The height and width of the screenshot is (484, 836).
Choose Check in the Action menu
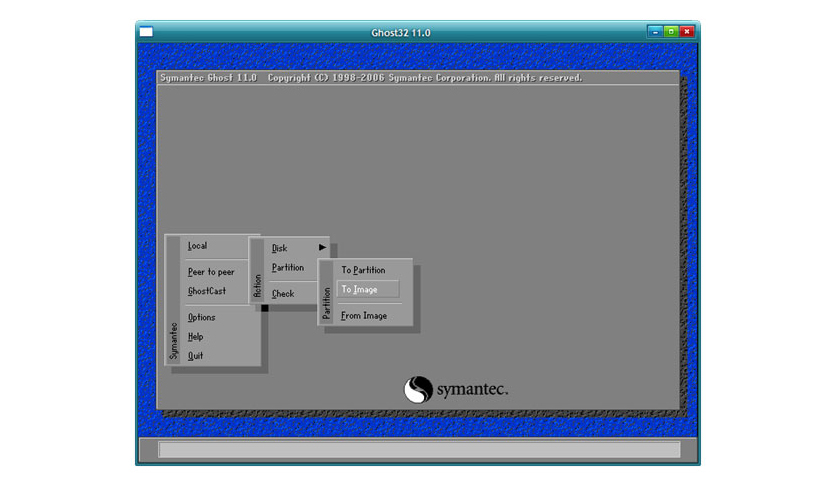click(x=283, y=294)
